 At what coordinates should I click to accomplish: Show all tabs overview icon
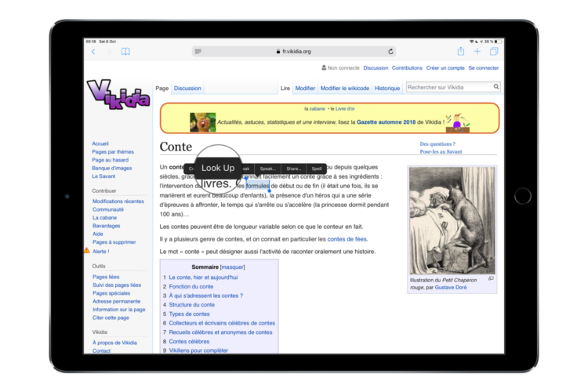494,52
